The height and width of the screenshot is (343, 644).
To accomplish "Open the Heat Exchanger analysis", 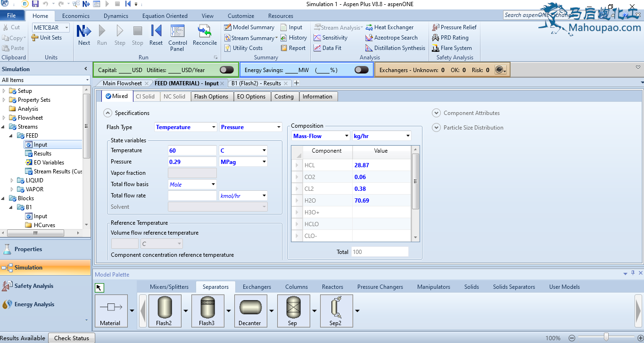I will (389, 27).
